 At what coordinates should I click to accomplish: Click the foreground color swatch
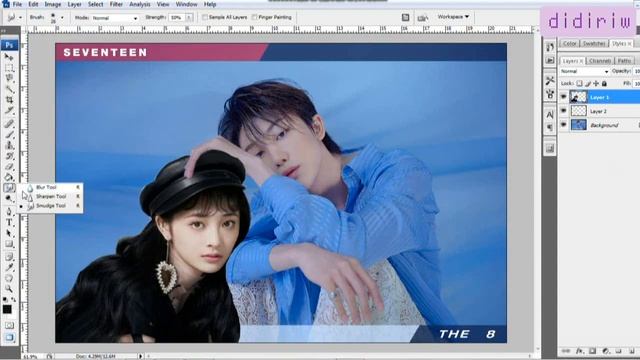pos(7,309)
